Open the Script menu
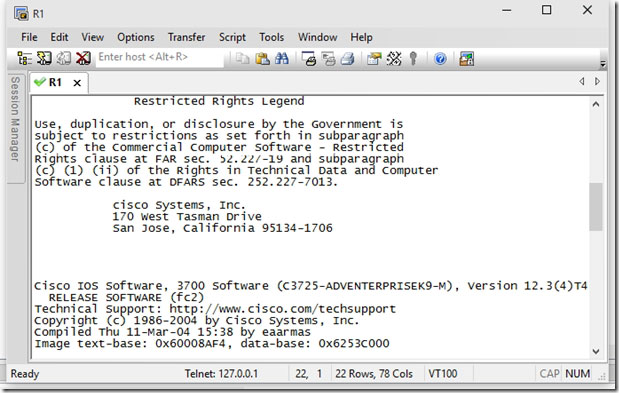The height and width of the screenshot is (393, 619). click(232, 37)
